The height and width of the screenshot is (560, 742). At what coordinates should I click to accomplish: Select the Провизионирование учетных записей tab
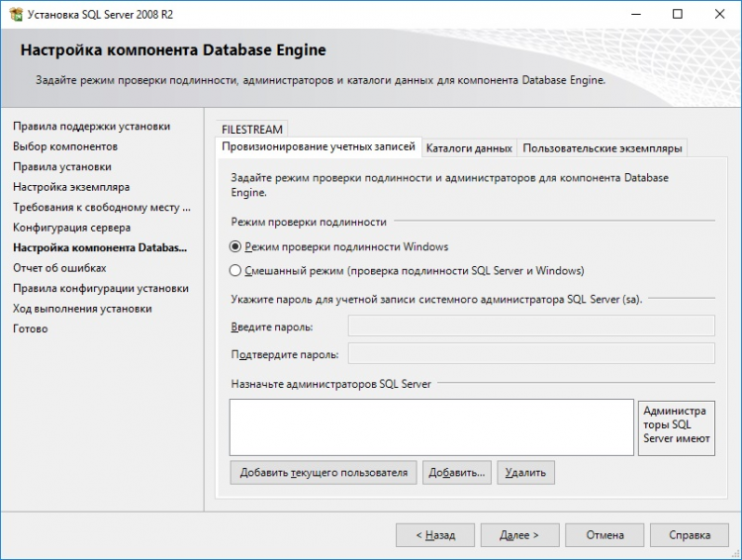coord(319,147)
